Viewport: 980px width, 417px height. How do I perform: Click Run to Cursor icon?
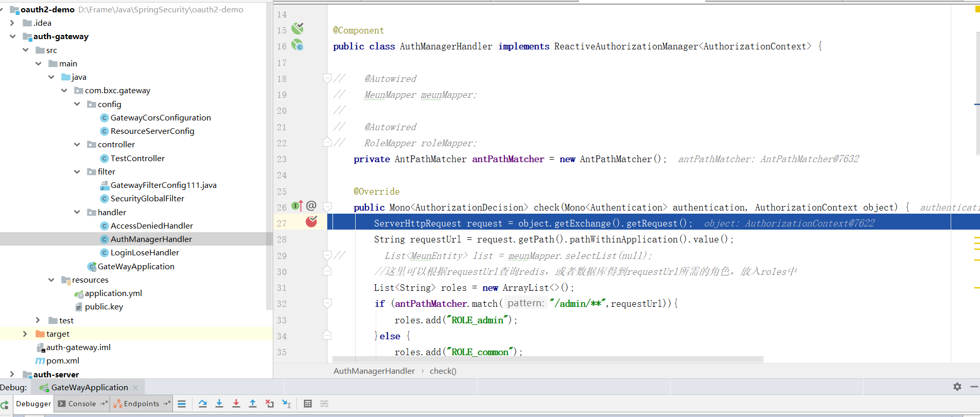point(287,404)
